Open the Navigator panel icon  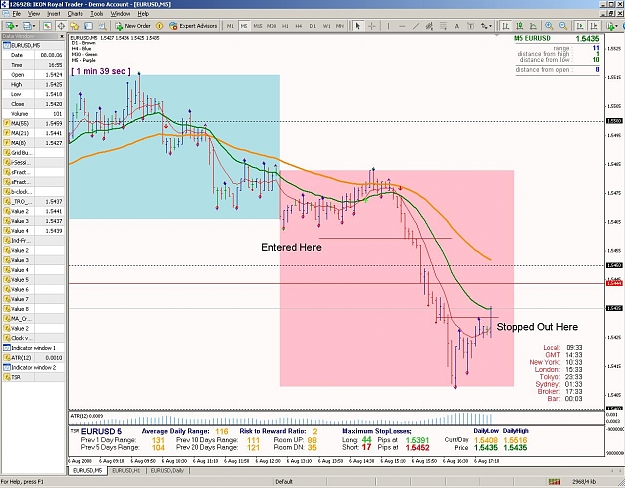[x=75, y=26]
